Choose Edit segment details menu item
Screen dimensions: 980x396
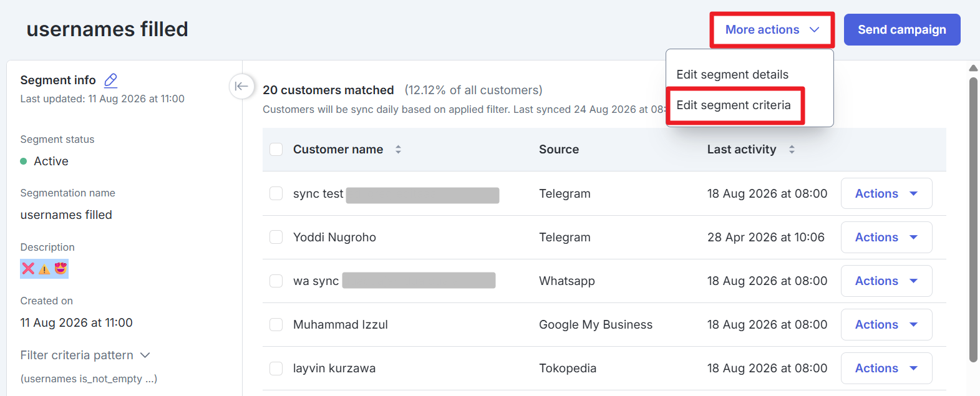click(732, 74)
